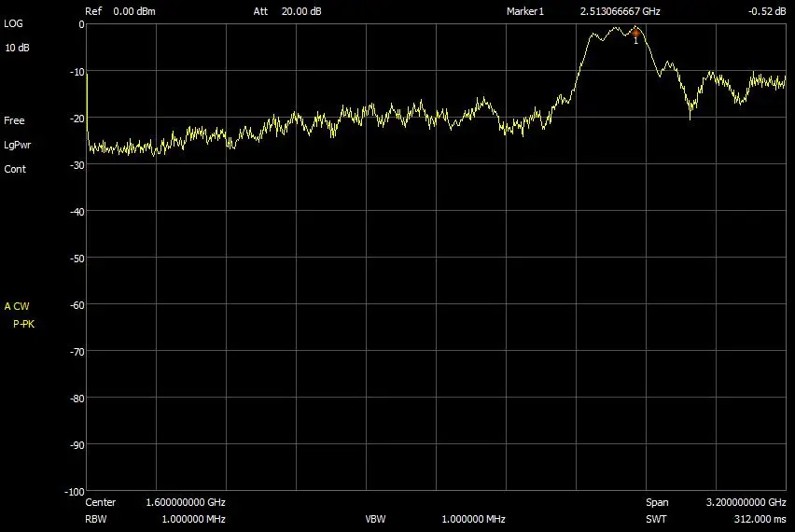Select the yellow A CW trace label

click(x=17, y=306)
